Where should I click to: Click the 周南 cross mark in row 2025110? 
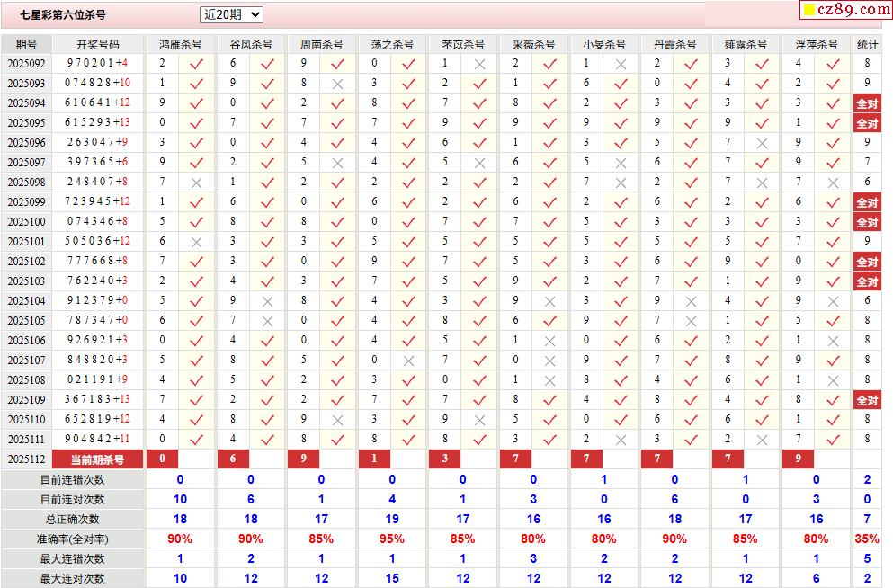(x=338, y=420)
